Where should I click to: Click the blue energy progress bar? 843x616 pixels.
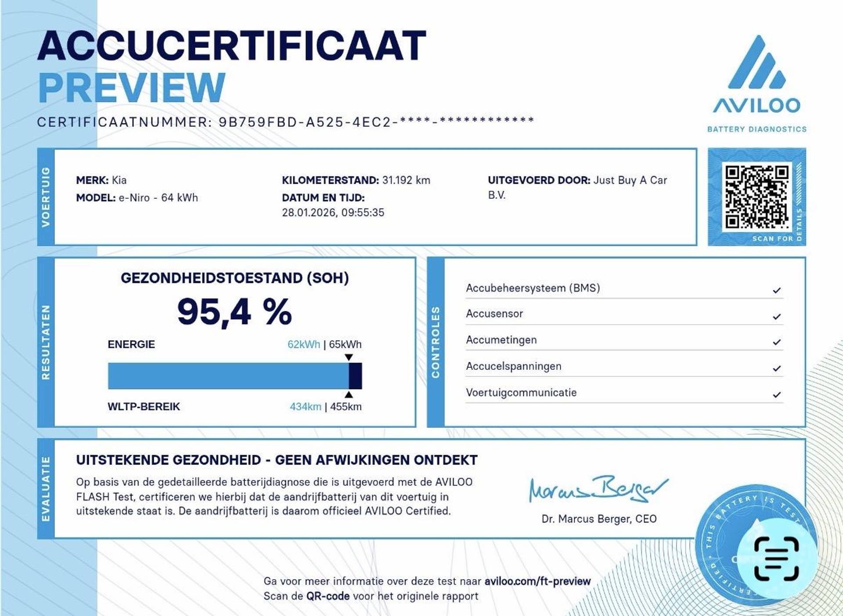point(228,376)
